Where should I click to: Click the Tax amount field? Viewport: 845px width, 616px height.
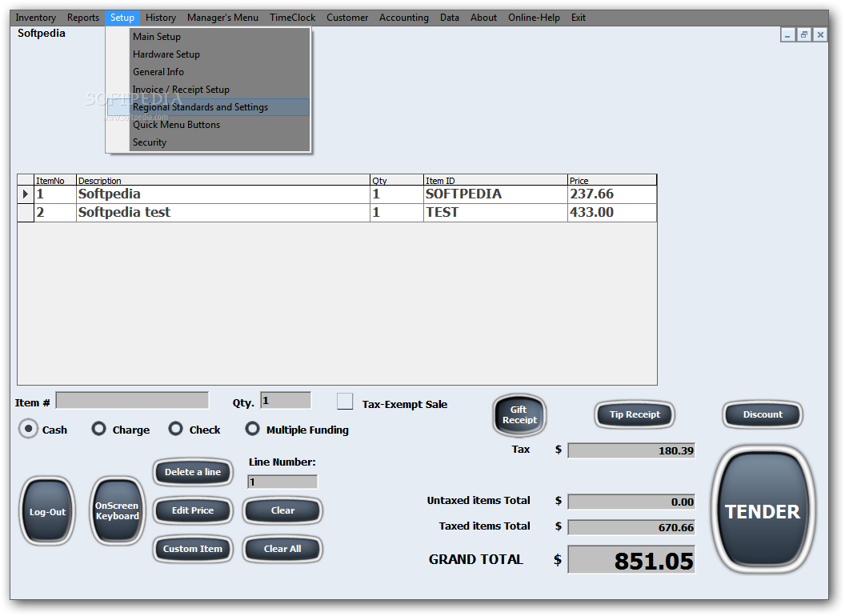pyautogui.click(x=631, y=450)
